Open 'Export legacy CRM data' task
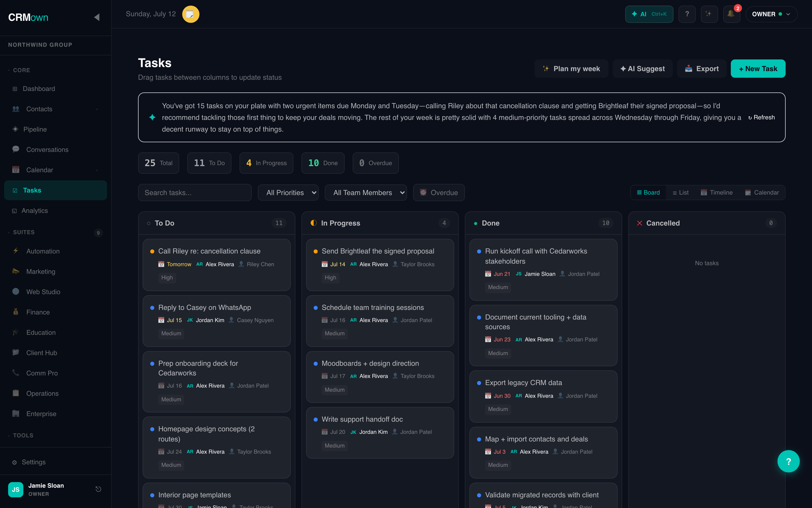Image resolution: width=812 pixels, height=508 pixels. pyautogui.click(x=543, y=396)
